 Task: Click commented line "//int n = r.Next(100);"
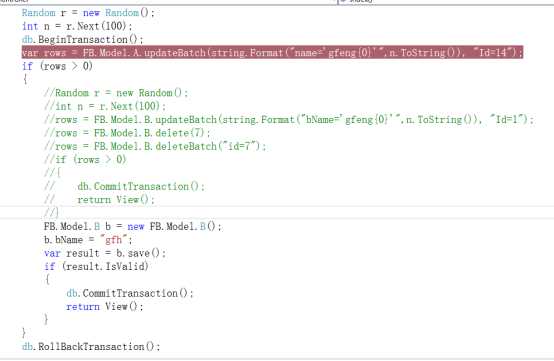pos(105,106)
